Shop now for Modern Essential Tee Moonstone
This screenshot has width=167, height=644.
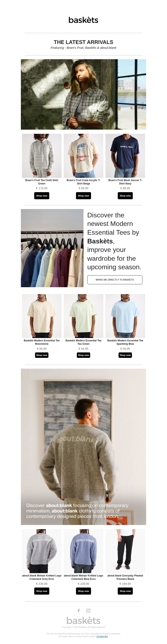pyautogui.click(x=42, y=355)
